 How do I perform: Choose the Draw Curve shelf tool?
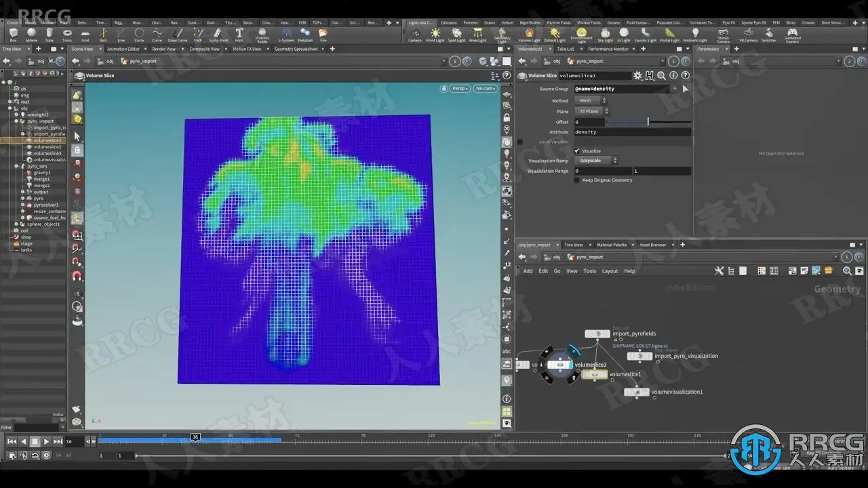pos(178,34)
